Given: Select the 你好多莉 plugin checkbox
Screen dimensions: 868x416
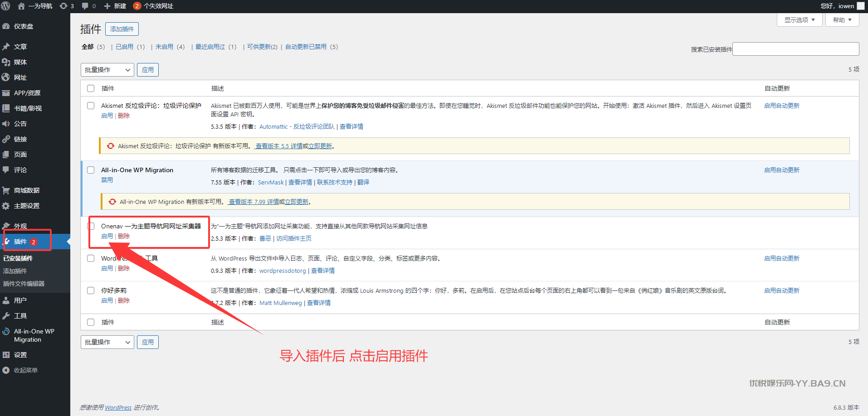Looking at the screenshot, I should (91, 290).
